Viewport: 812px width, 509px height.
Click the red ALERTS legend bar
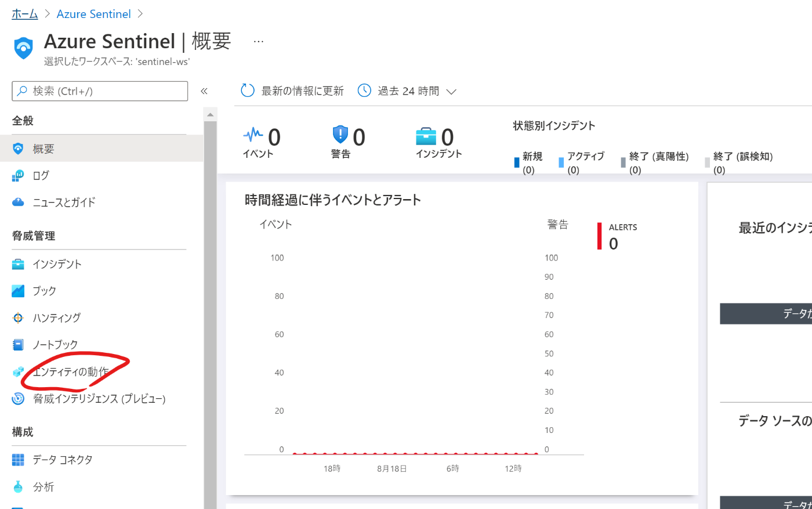pos(600,236)
